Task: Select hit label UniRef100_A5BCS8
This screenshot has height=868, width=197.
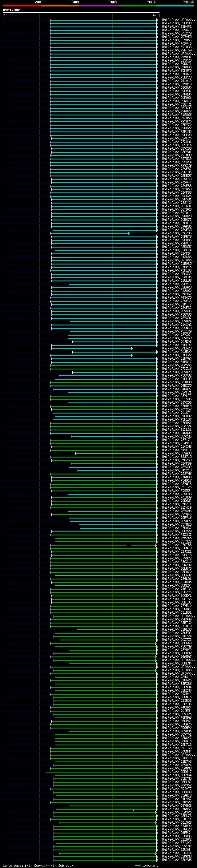Action: tap(177, 78)
